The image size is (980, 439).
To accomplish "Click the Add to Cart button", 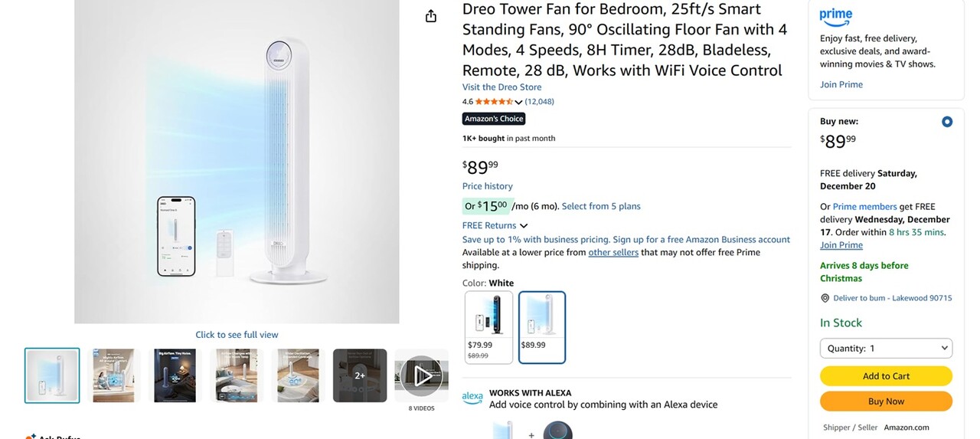I will pyautogui.click(x=886, y=376).
